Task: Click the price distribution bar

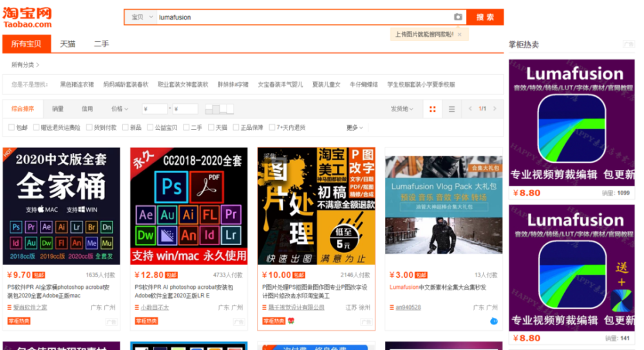Action: [x=220, y=109]
